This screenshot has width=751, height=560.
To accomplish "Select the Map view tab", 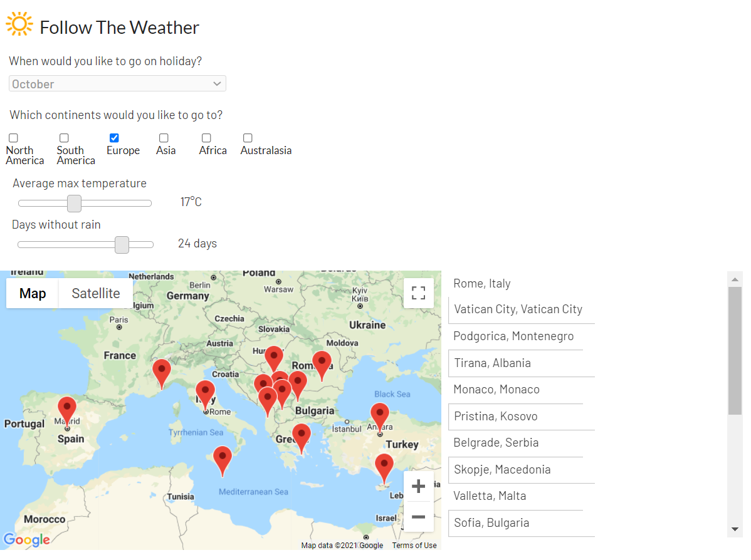I will pyautogui.click(x=33, y=293).
